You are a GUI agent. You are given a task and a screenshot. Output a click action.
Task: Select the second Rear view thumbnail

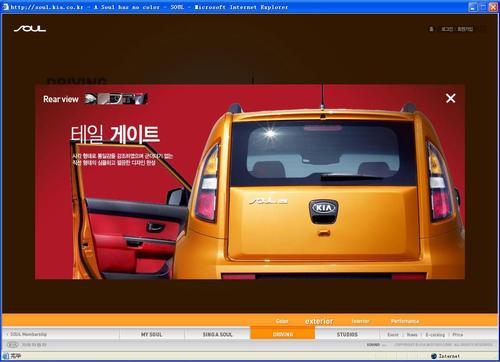point(103,99)
